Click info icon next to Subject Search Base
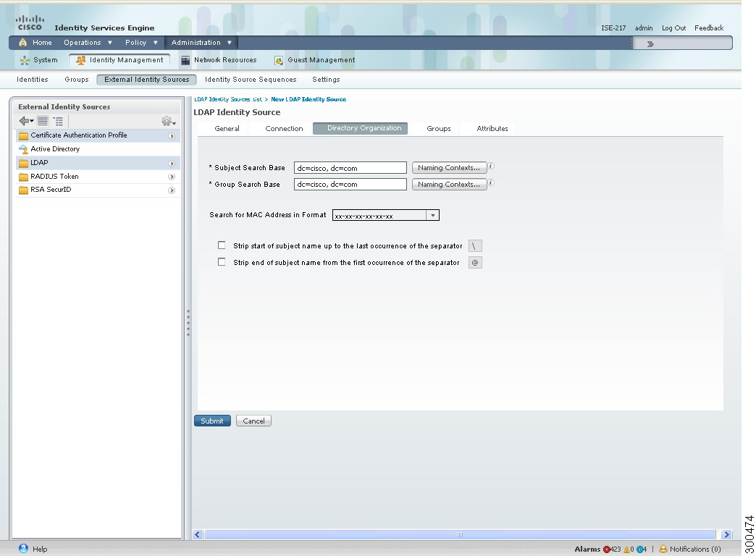 pyautogui.click(x=491, y=166)
